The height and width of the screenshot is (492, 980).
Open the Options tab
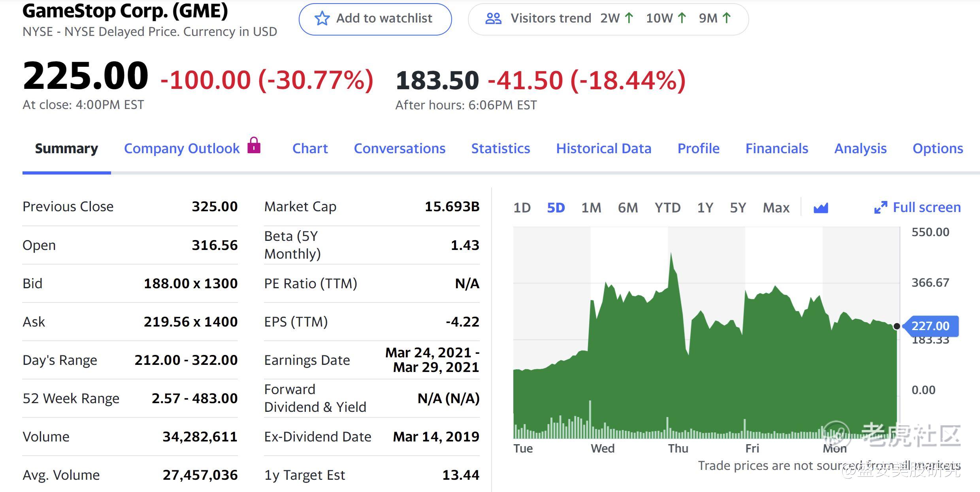tap(938, 148)
